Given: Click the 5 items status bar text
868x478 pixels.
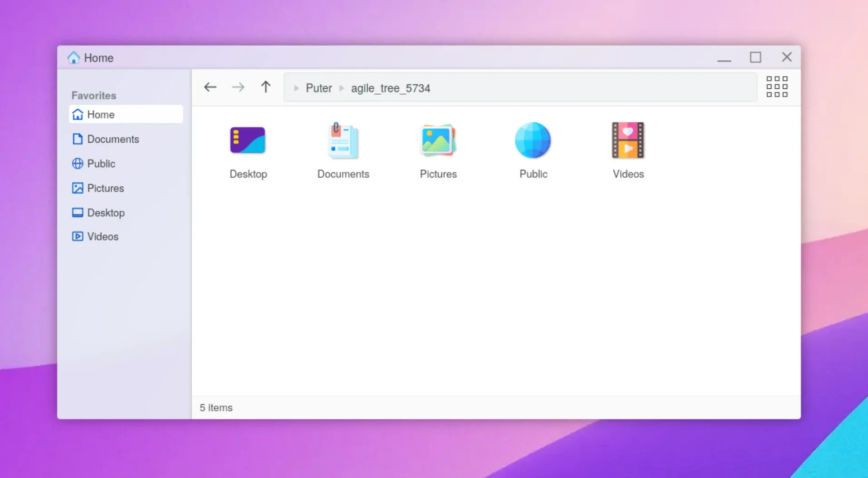Looking at the screenshot, I should coord(216,407).
